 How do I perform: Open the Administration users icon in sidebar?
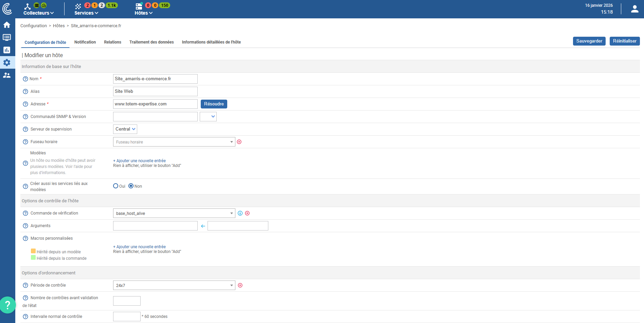7,75
